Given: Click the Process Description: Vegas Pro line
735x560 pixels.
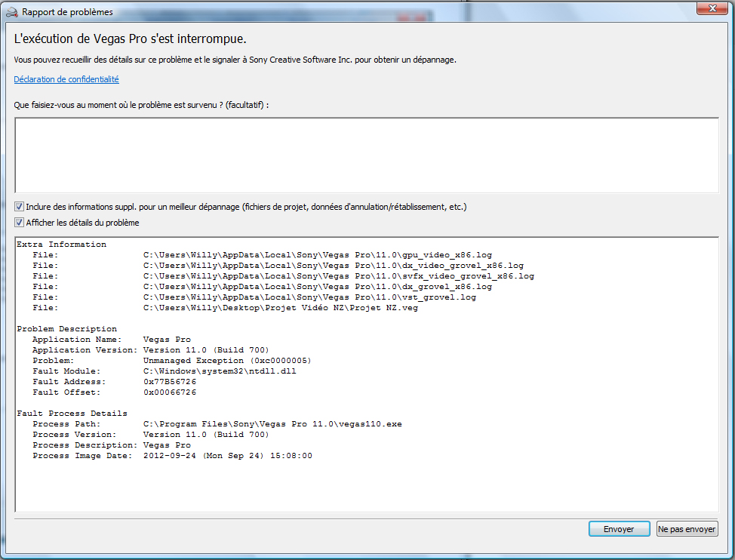Looking at the screenshot, I should click(112, 445).
